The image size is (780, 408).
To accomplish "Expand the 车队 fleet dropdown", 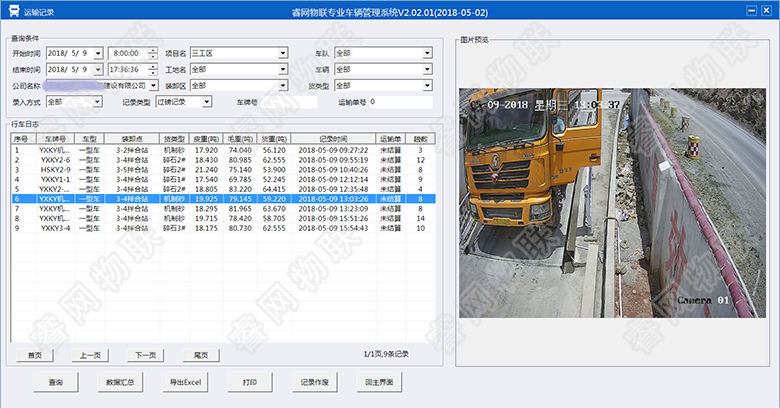I will tap(426, 53).
